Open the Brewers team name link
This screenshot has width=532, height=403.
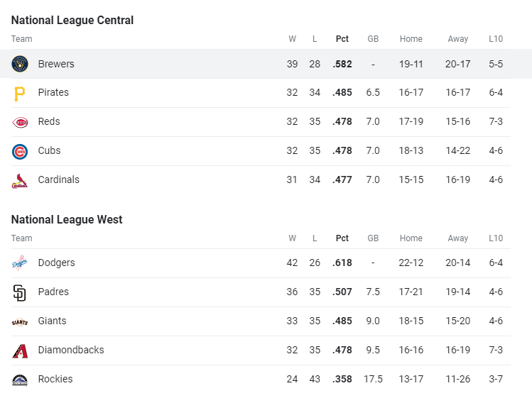tap(56, 64)
